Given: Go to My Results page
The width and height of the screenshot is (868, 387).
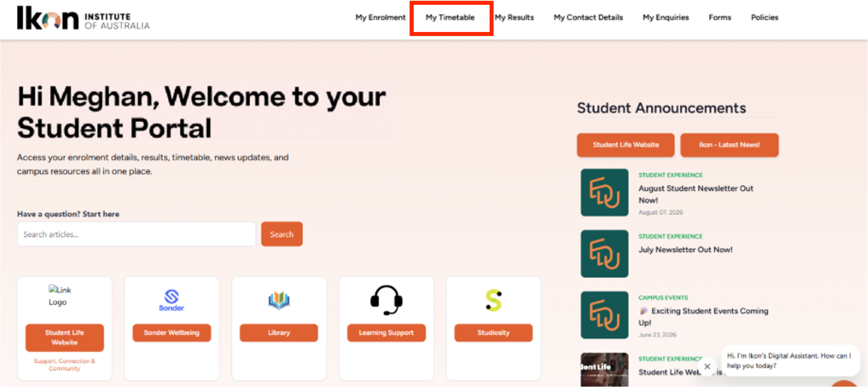Looking at the screenshot, I should click(x=514, y=18).
